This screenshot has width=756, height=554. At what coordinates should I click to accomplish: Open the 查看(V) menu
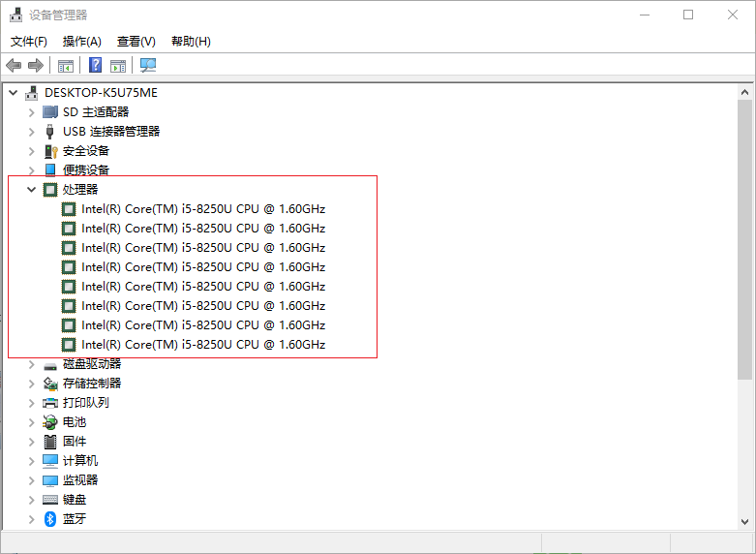(x=136, y=42)
